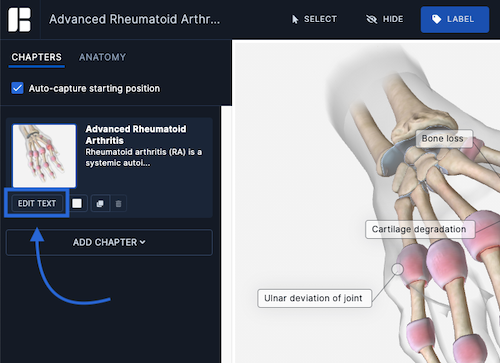This screenshot has height=363, width=500.
Task: Select the Advanced Rheumatoid Arthritis chapter title
Action: coord(136,135)
